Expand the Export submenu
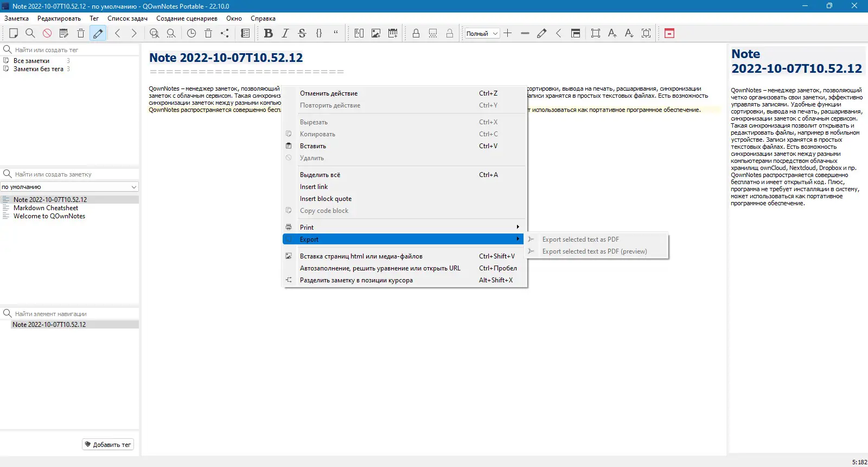 [403, 239]
